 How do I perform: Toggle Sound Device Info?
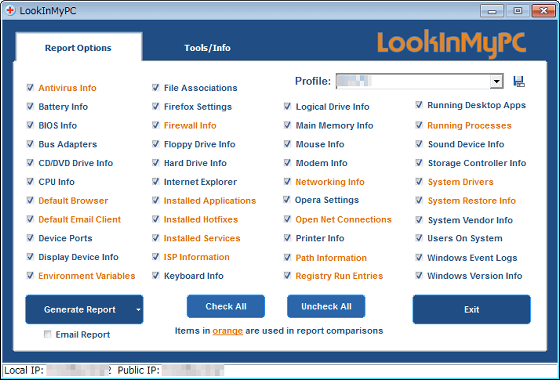click(x=419, y=144)
